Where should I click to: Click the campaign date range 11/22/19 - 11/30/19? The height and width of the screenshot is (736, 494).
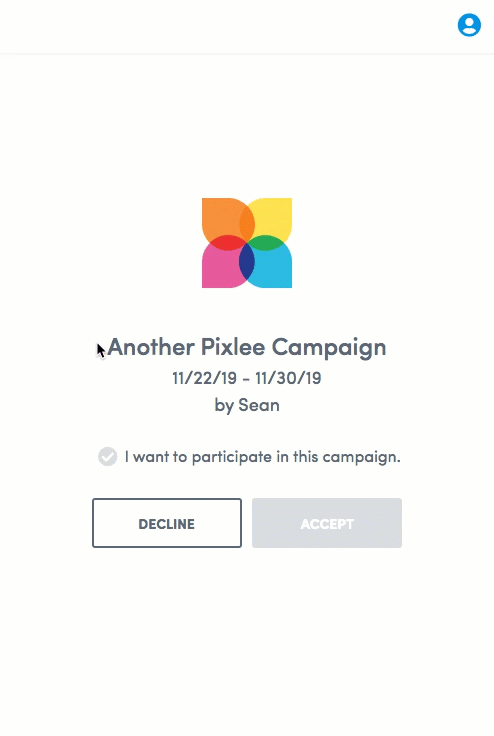(x=247, y=378)
